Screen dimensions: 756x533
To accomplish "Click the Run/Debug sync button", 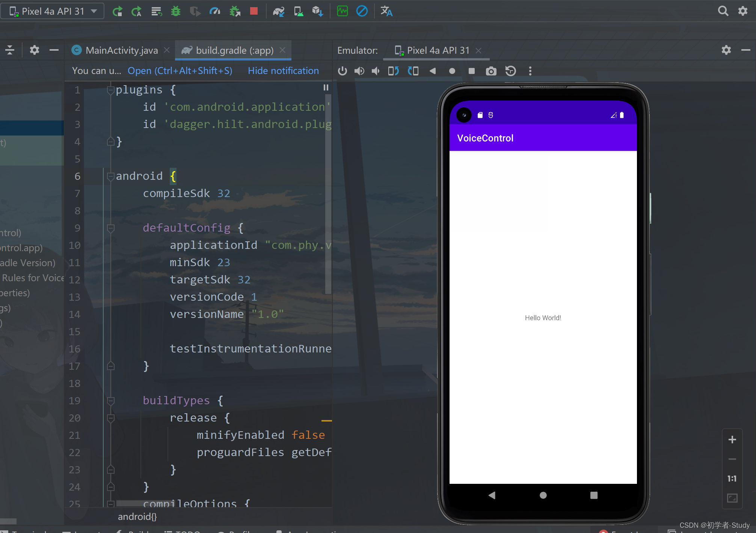I will coord(278,11).
